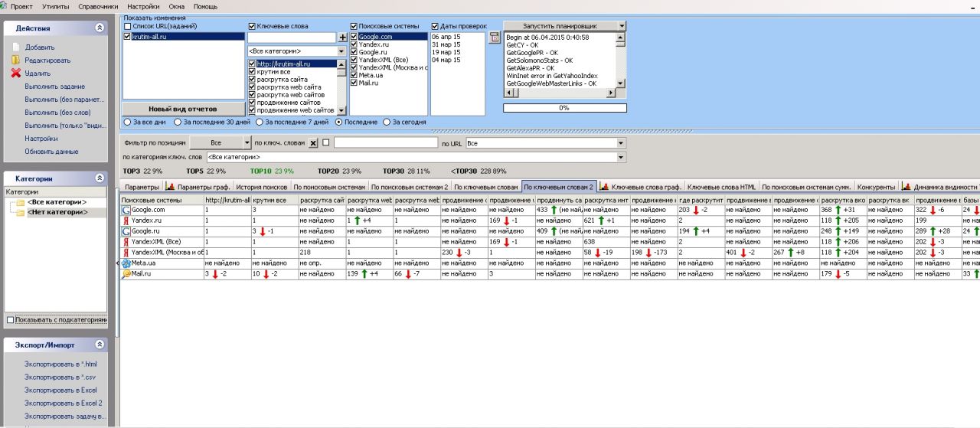Screen dimensions: 980x428
Task: Switch to Конкуренты tab
Action: click(877, 187)
